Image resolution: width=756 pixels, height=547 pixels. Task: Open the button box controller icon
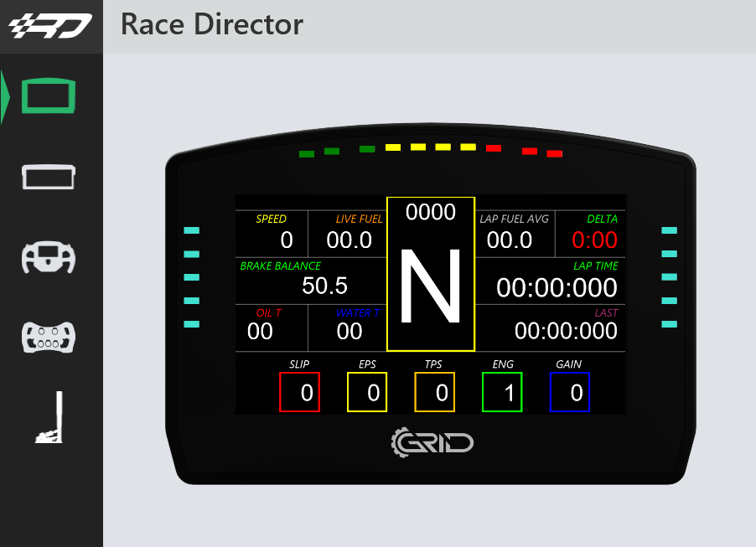tap(49, 337)
